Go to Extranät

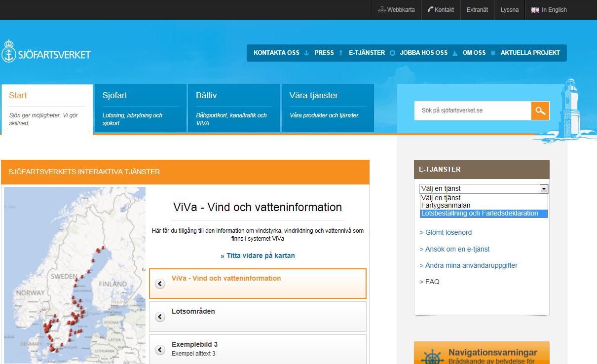477,9
